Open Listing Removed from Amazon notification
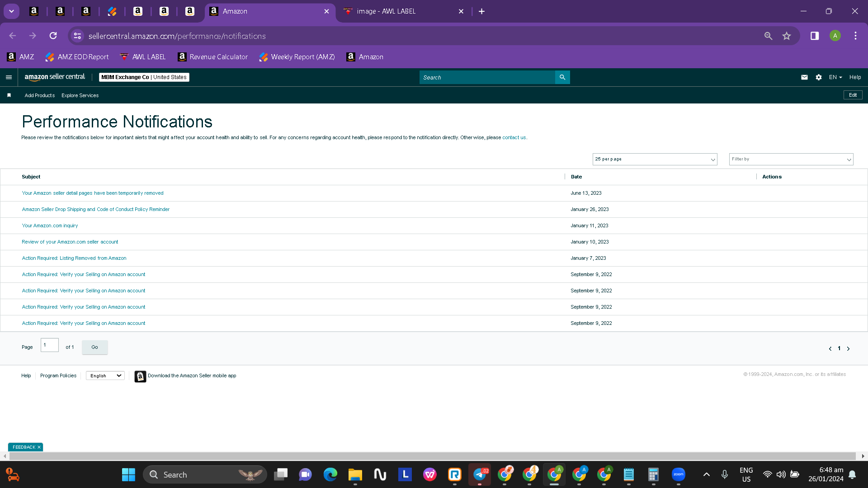The height and width of the screenshot is (488, 868). [x=74, y=258]
